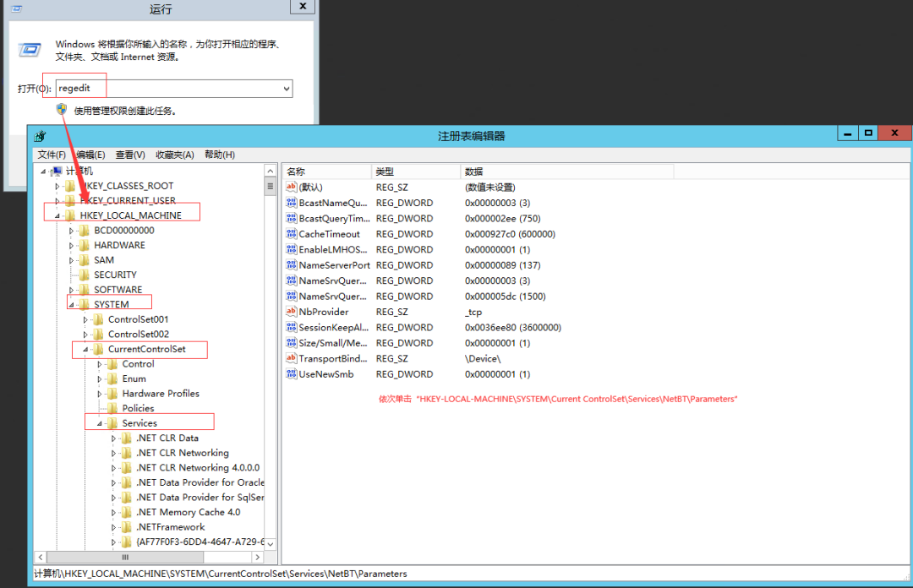Image resolution: width=913 pixels, height=588 pixels.
Task: Click the NbProvider string value icon
Action: [x=292, y=312]
